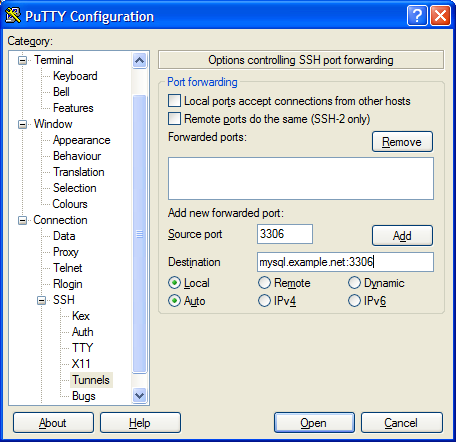456x442 pixels.
Task: Click the category list scrollbar thumb
Action: click(x=139, y=234)
